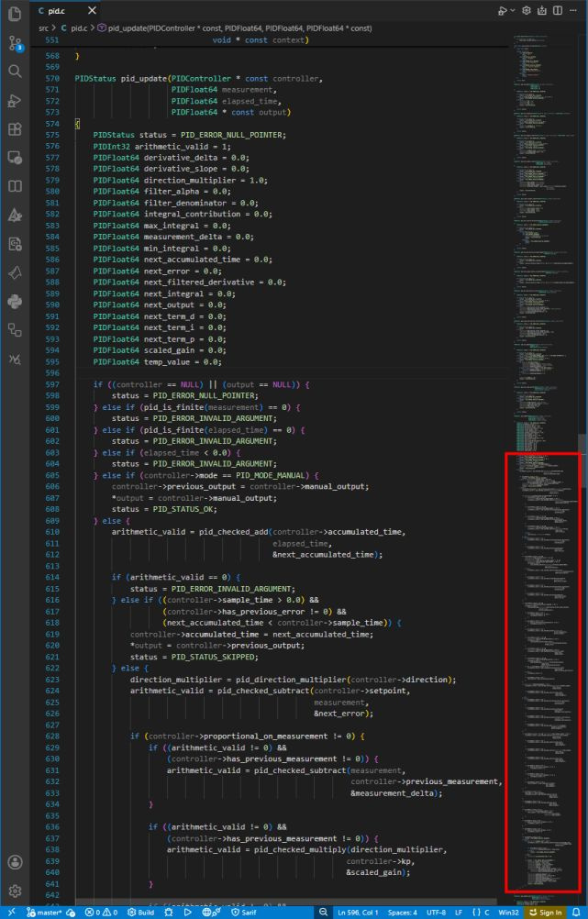Click blank line 596 in editor
This screenshot has height=919, width=588.
click(x=290, y=372)
